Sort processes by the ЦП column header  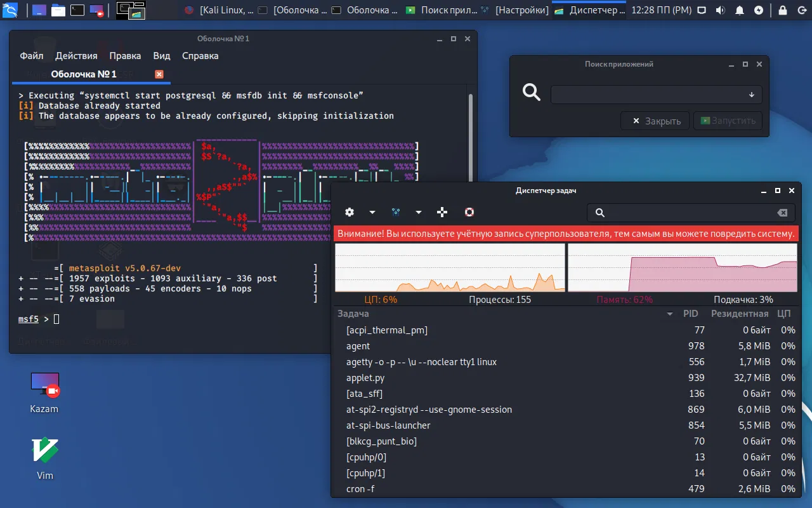coord(784,314)
